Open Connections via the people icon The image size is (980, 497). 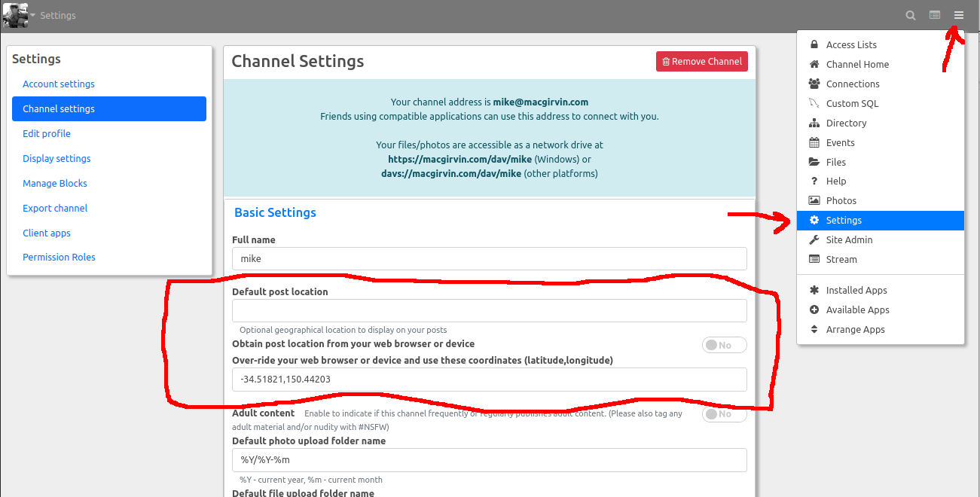(814, 84)
